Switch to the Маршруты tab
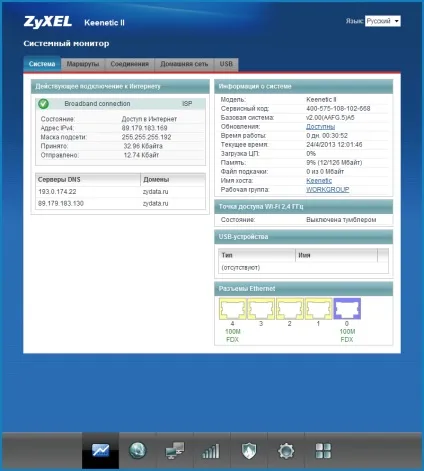The image size is (424, 471). click(83, 64)
